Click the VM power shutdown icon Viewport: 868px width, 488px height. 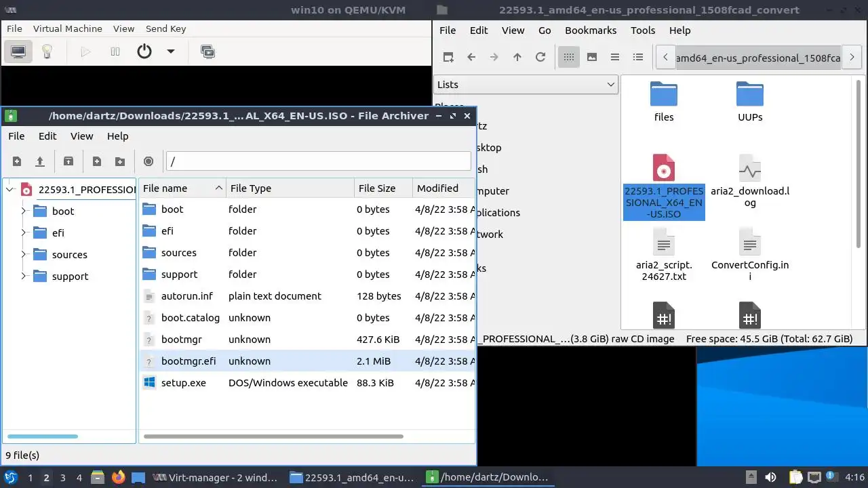(144, 52)
